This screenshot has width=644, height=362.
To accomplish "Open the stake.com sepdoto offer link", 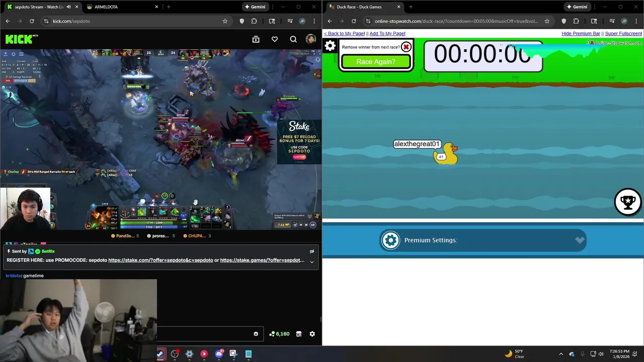I will pyautogui.click(x=160, y=260).
